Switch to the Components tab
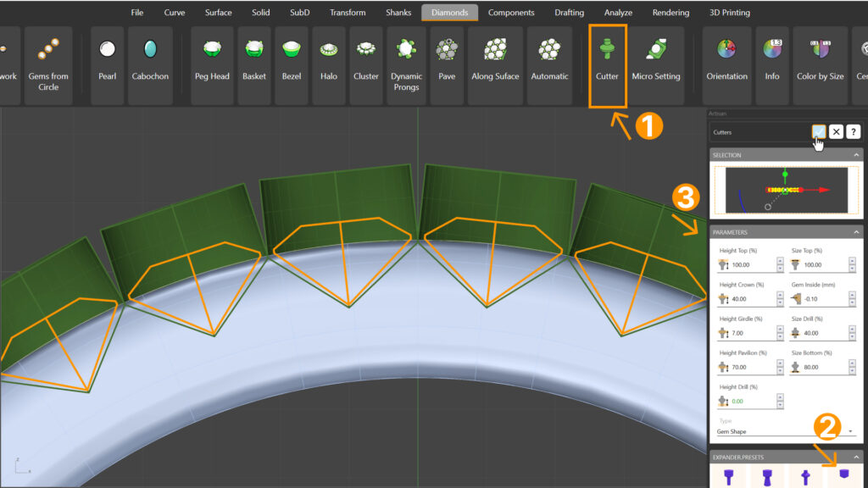Viewport: 868px width, 488px height. coord(511,13)
